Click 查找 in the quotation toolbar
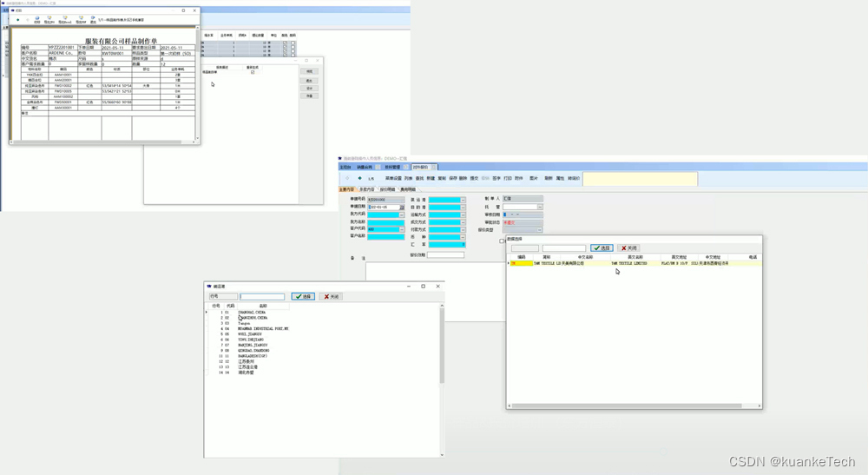The height and width of the screenshot is (475, 868). click(x=419, y=178)
